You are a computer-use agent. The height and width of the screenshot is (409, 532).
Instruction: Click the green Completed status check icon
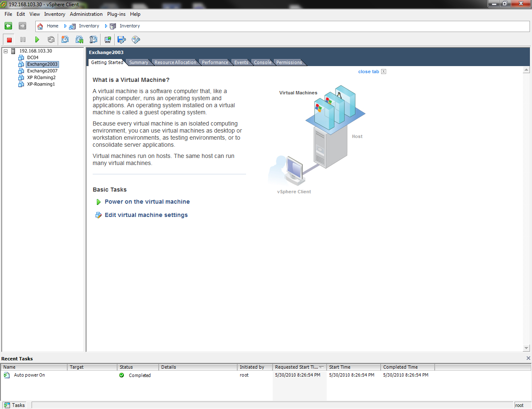pos(122,375)
